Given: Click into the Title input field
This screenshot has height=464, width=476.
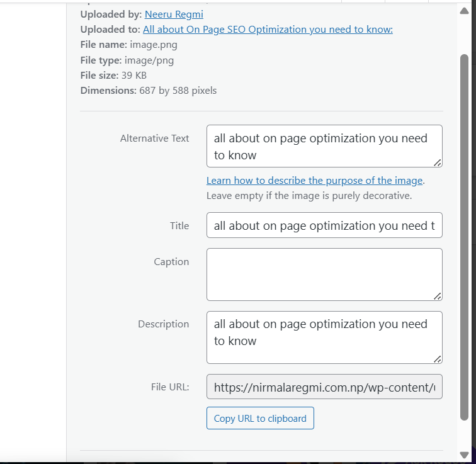Looking at the screenshot, I should pyautogui.click(x=324, y=225).
